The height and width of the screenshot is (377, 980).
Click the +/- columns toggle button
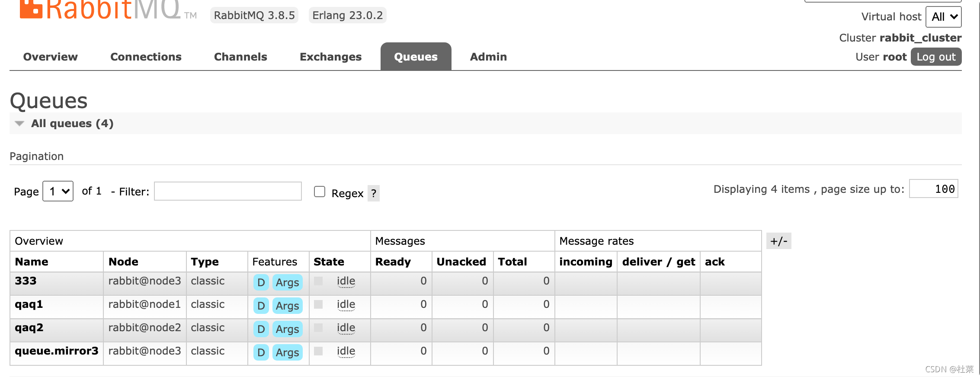tap(779, 241)
